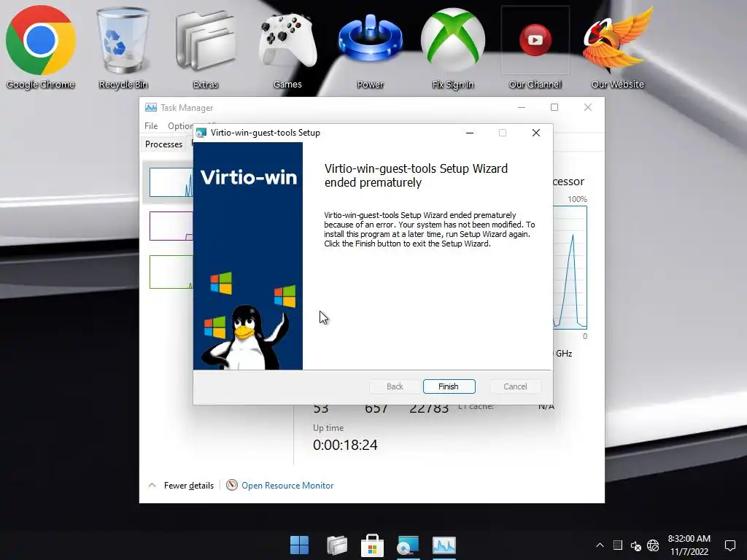
Task: Close the Task Manager window
Action: point(588,107)
